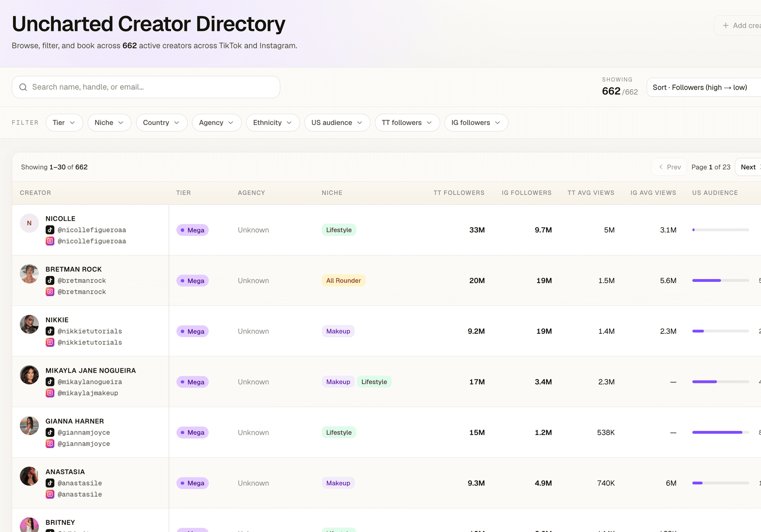Sort by IG Followers column header
Screen dimensions: 761x532
(x=527, y=193)
